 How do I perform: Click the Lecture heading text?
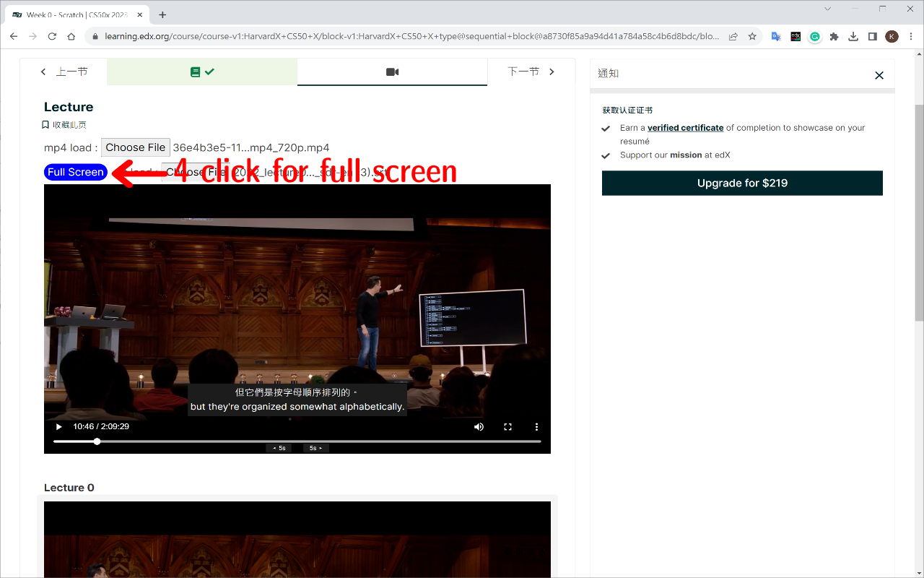[x=69, y=107]
